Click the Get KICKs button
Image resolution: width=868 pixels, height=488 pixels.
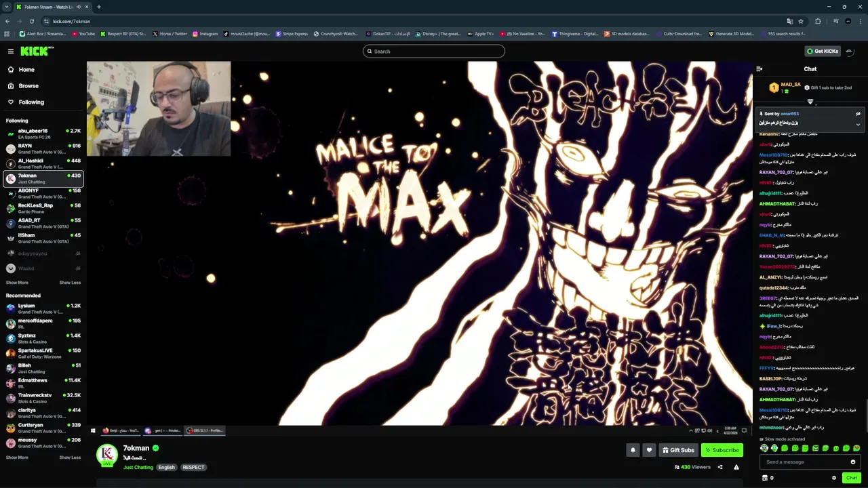coord(822,51)
